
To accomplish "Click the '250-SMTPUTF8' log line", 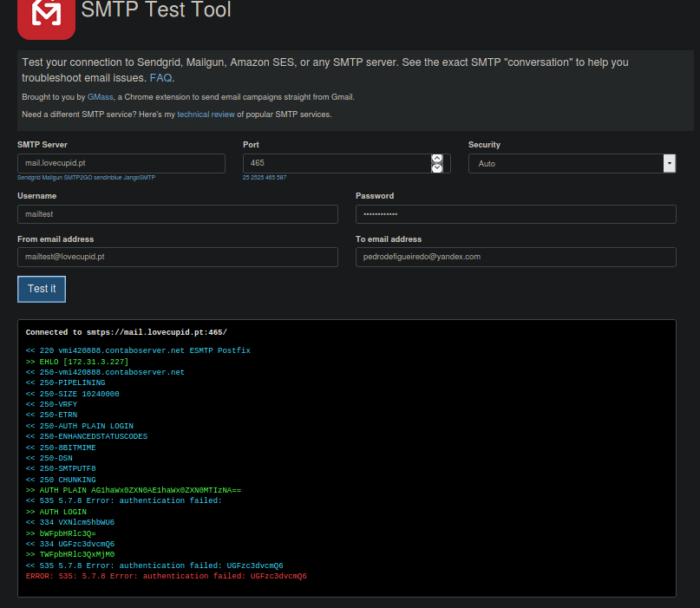I will [61, 468].
